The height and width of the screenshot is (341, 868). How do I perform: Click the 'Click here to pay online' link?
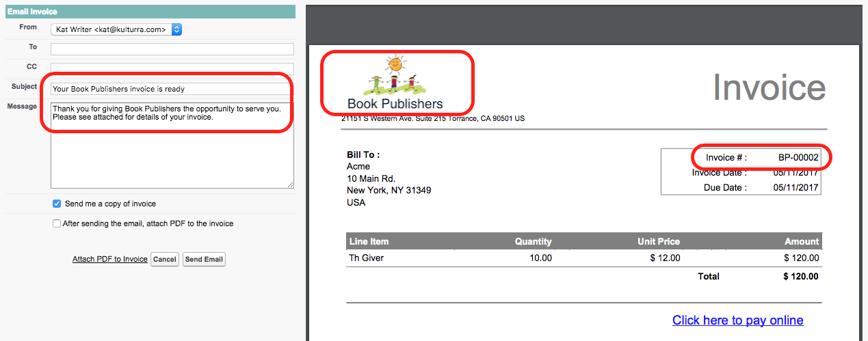click(737, 320)
